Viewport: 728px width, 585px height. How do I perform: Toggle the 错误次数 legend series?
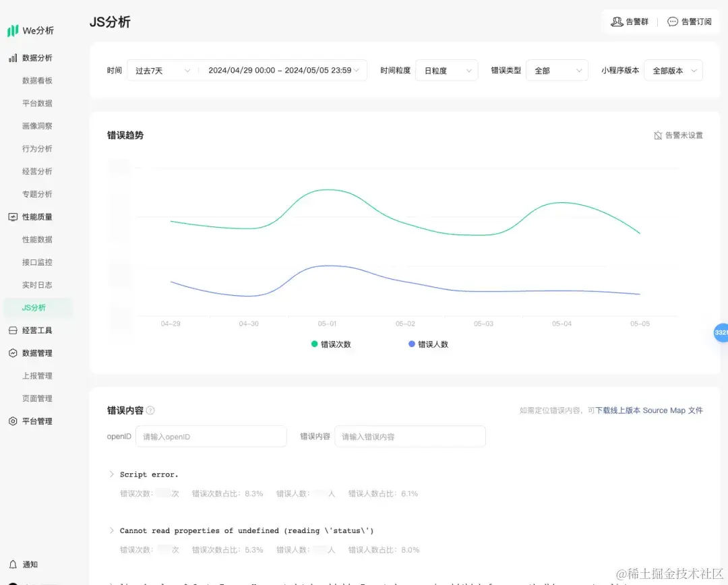coord(331,344)
